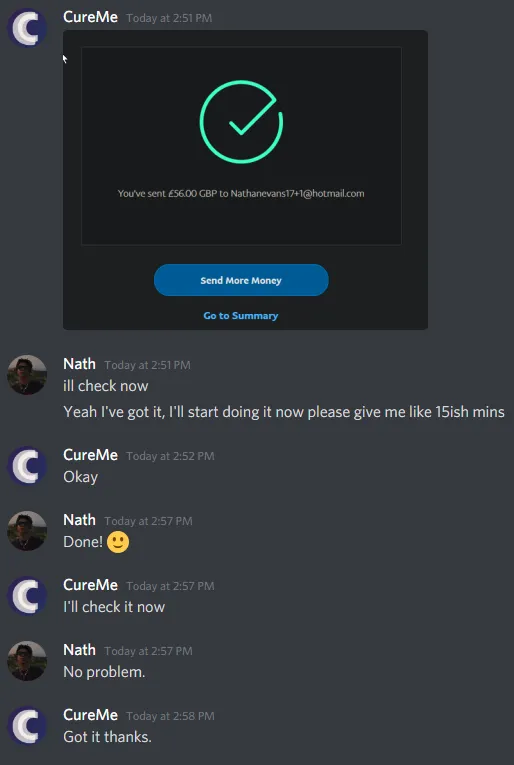Screen dimensions: 514x765
Task: Open the PayPal payment screenshot attachment
Action: (x=245, y=180)
